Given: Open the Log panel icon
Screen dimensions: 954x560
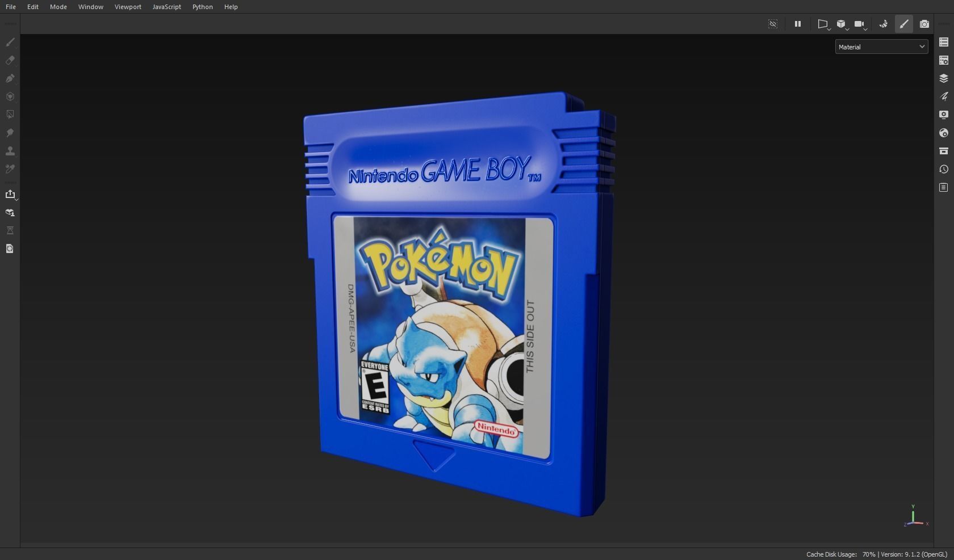Looking at the screenshot, I should click(944, 187).
